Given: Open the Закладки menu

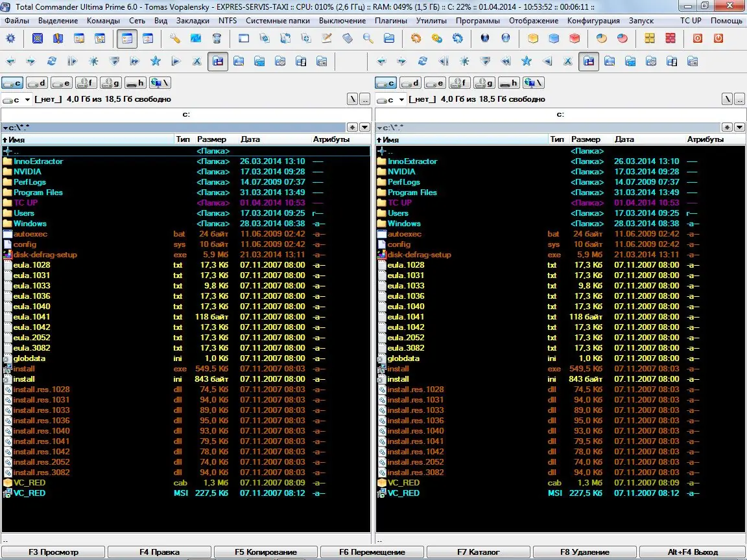Looking at the screenshot, I should click(193, 21).
